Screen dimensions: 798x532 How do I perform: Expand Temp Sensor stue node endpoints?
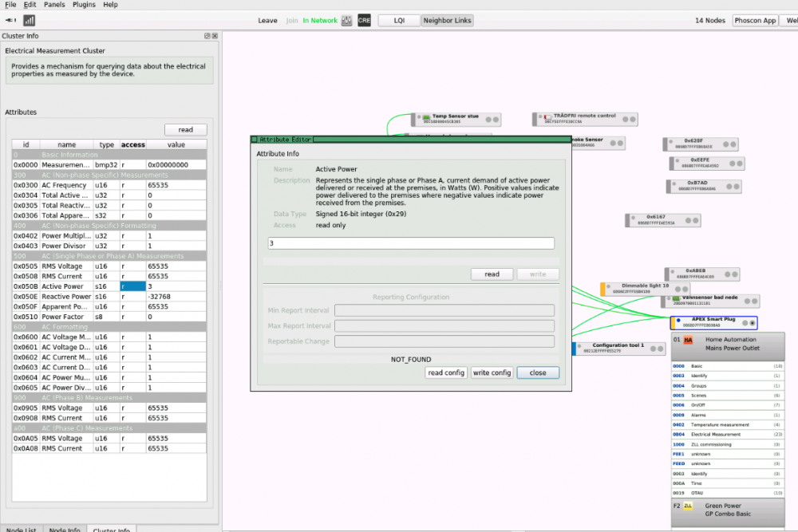(x=496, y=119)
